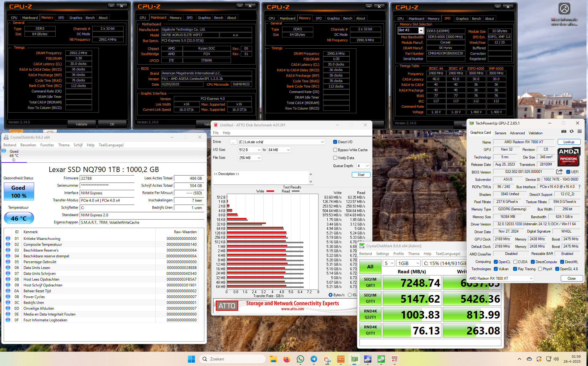This screenshot has width=588, height=366.
Task: Open the Queue Depth dropdown
Action: pos(363,166)
